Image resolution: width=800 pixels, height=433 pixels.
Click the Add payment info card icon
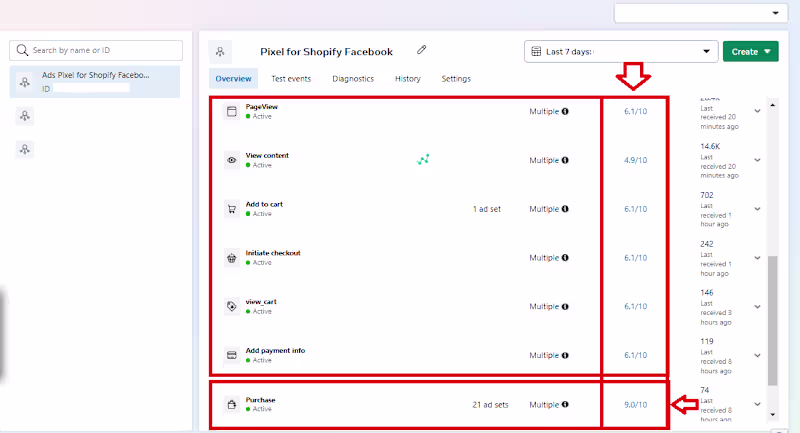coord(231,354)
